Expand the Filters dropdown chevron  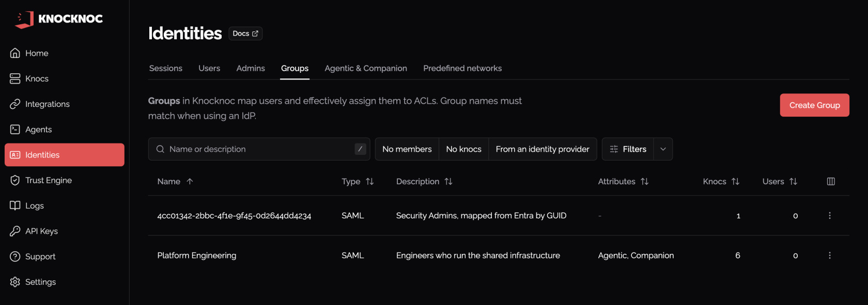coord(663,149)
